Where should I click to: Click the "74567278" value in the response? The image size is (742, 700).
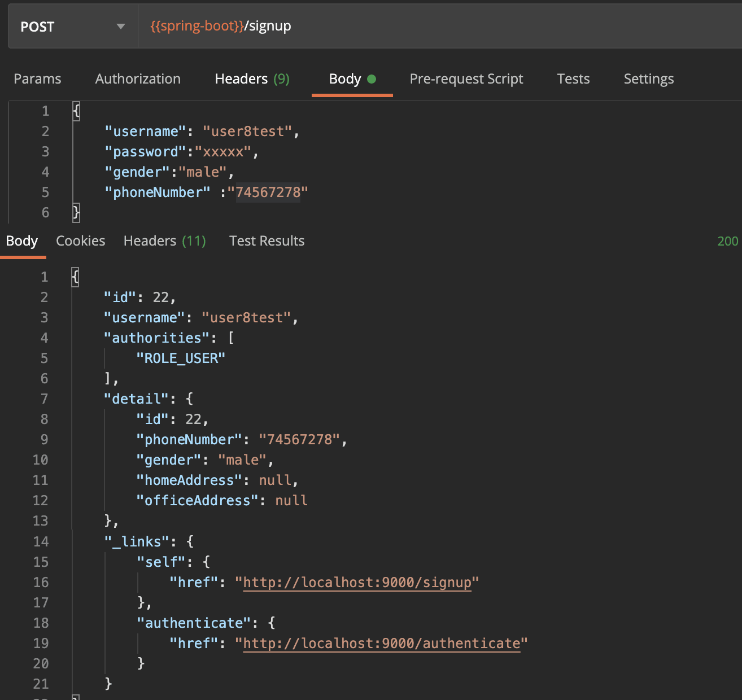pyautogui.click(x=300, y=440)
